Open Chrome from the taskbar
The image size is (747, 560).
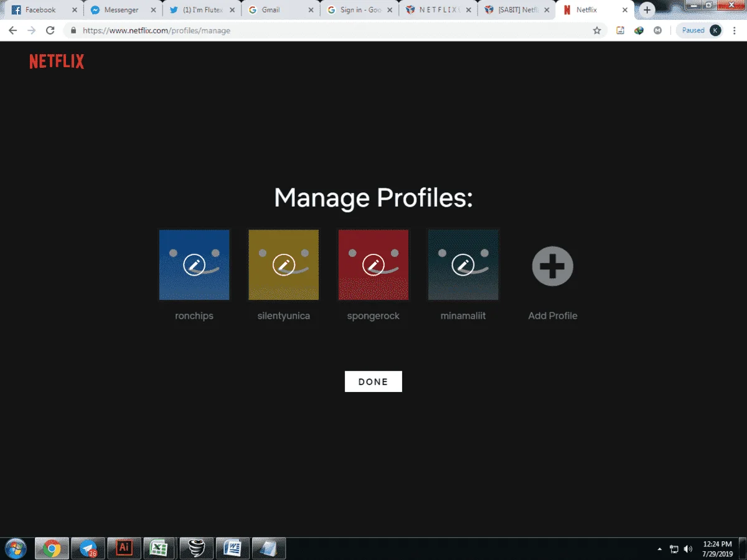[x=52, y=548]
